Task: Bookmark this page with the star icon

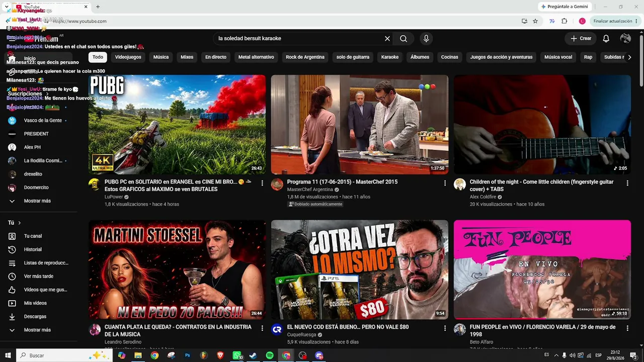Action: tap(535, 21)
